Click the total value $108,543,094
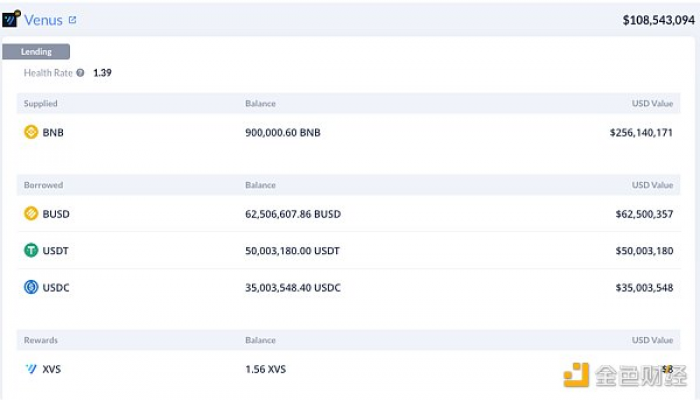Image resolution: width=700 pixels, height=400 pixels. 658,20
